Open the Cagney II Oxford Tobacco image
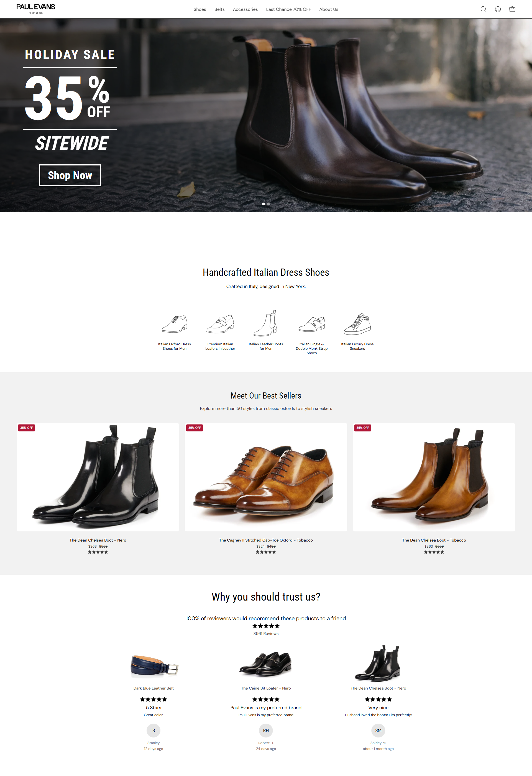The image size is (532, 776). [266, 477]
